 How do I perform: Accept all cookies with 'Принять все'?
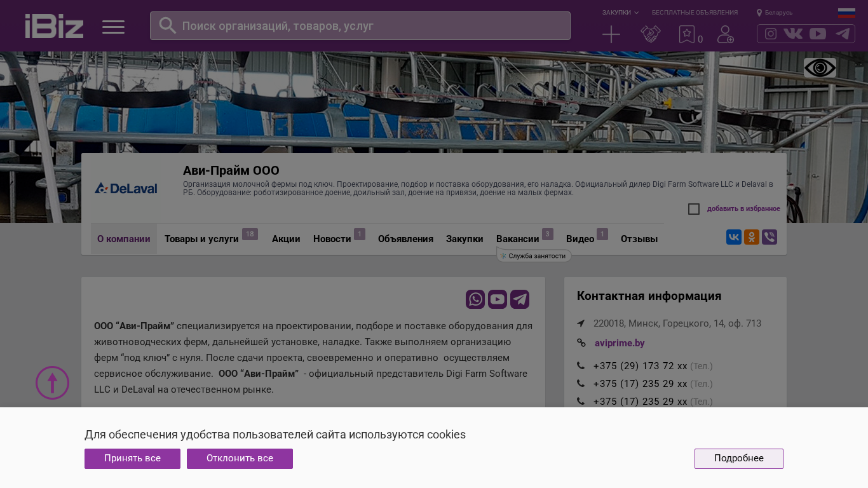tap(132, 459)
